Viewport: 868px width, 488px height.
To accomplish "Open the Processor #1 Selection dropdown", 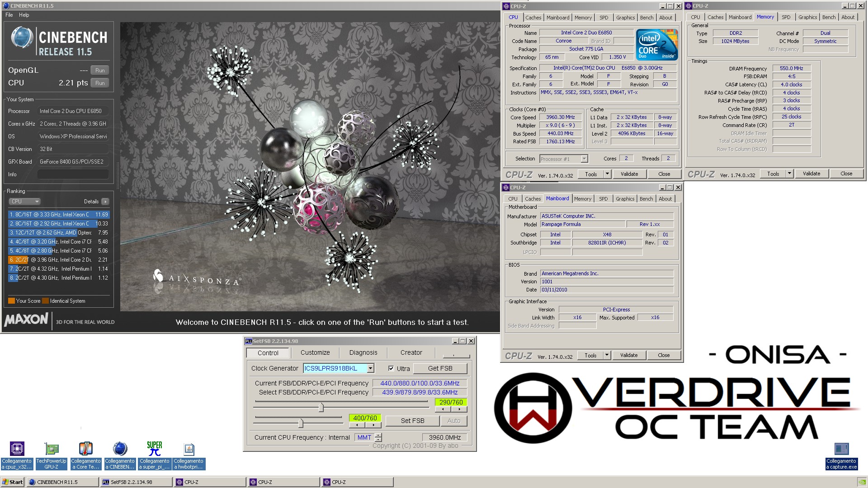I will click(x=584, y=159).
